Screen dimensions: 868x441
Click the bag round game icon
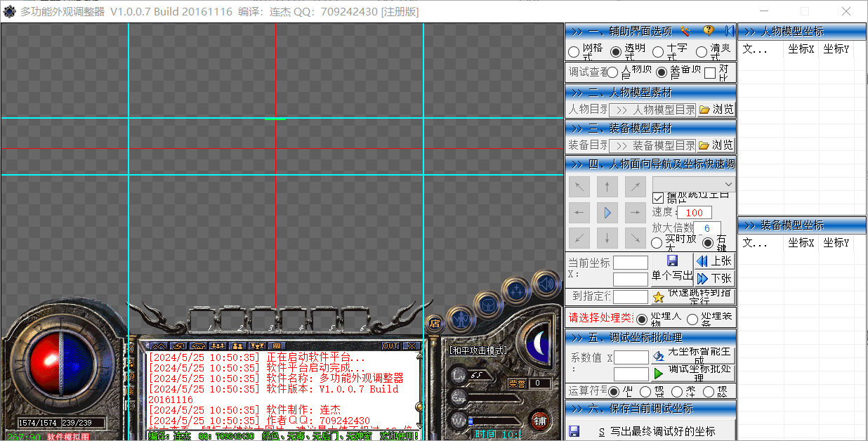click(487, 303)
